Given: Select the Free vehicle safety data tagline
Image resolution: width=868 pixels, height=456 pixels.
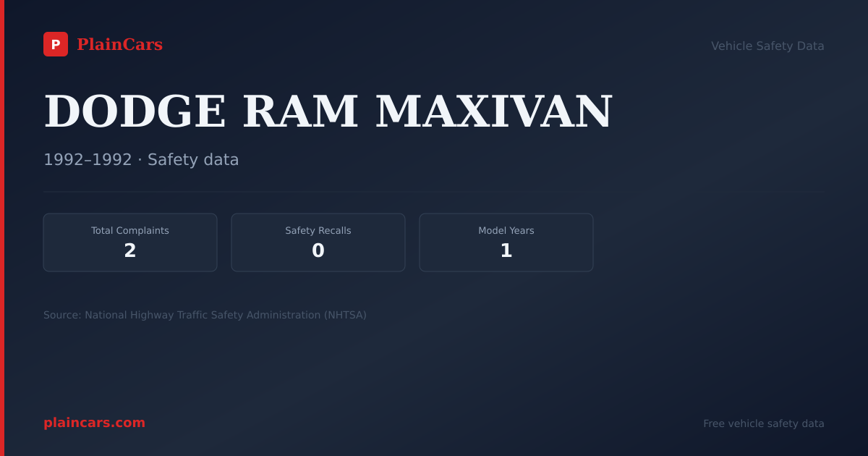Looking at the screenshot, I should (x=764, y=424).
